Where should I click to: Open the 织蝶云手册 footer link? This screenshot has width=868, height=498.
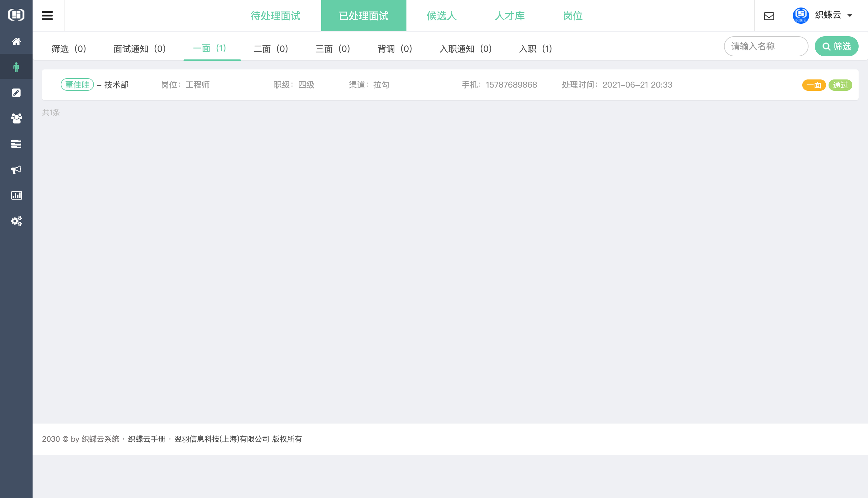(x=147, y=439)
